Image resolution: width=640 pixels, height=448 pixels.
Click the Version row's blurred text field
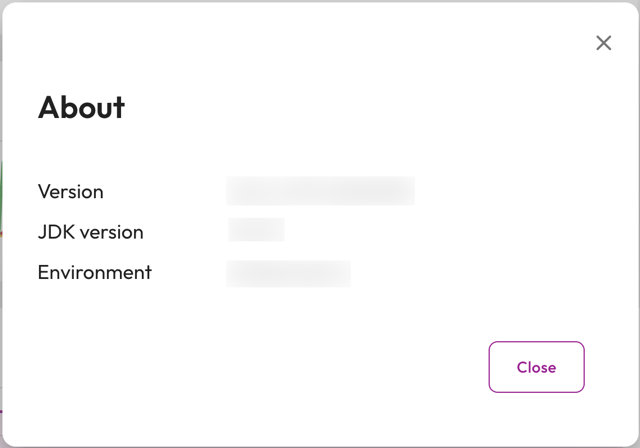point(320,190)
